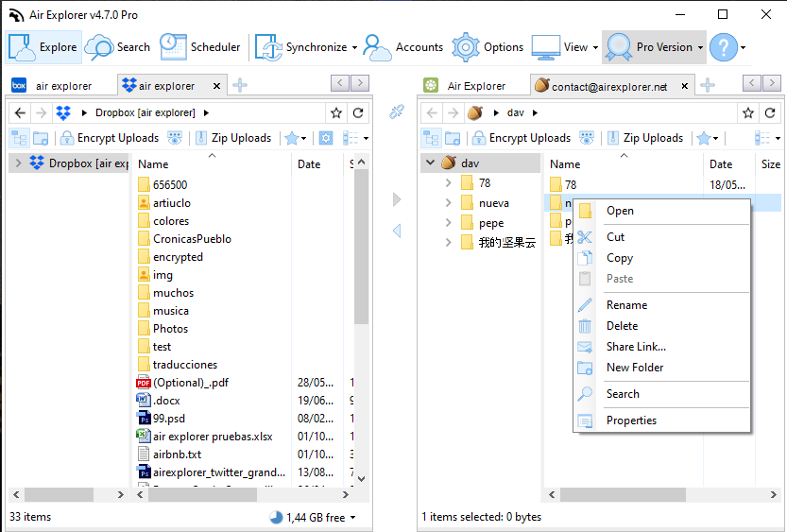
Task: Refresh the Dropbox folder listing
Action: click(358, 113)
